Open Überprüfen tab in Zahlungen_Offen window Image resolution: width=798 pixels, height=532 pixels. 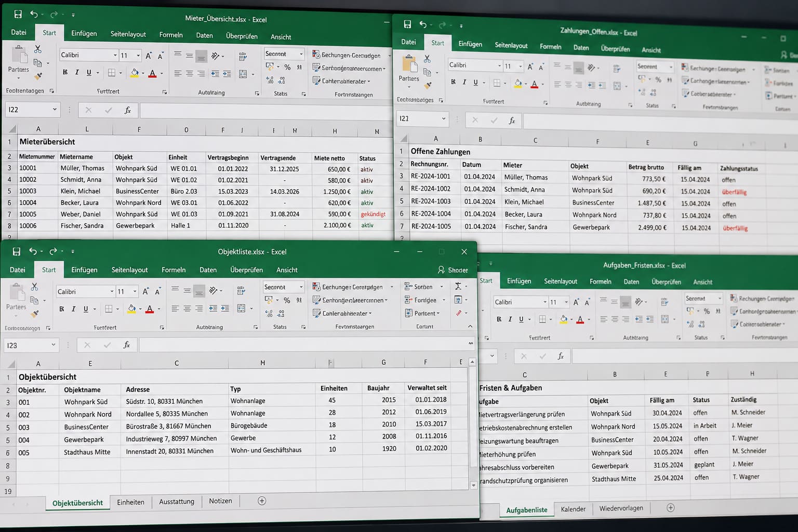[x=615, y=49]
